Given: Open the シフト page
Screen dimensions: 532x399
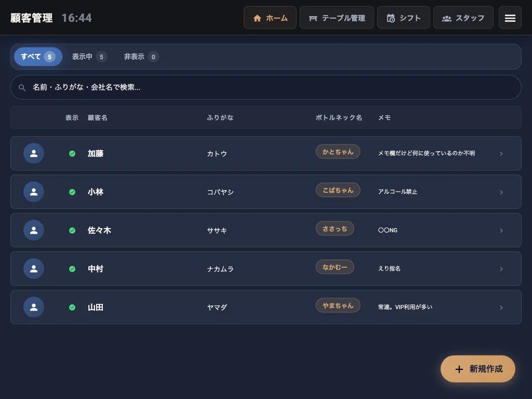Looking at the screenshot, I should point(403,18).
